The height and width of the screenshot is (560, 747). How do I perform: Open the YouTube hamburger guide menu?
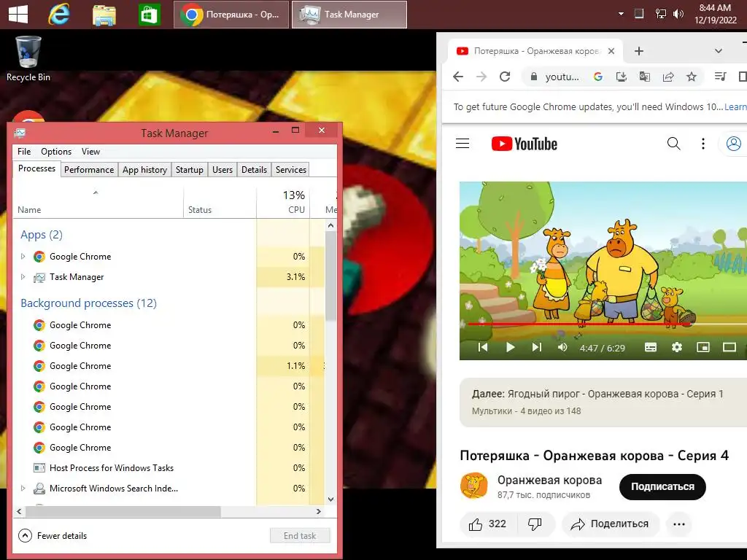pos(462,144)
